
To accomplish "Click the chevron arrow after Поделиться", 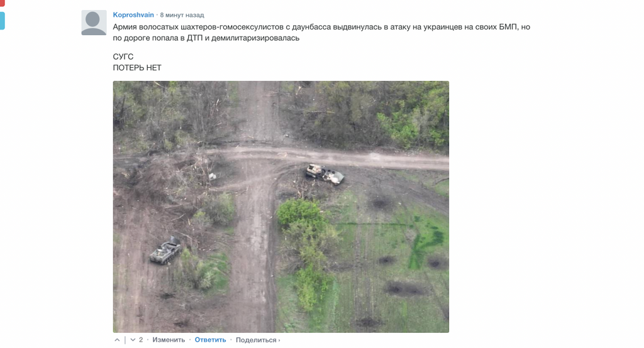I will (279, 340).
